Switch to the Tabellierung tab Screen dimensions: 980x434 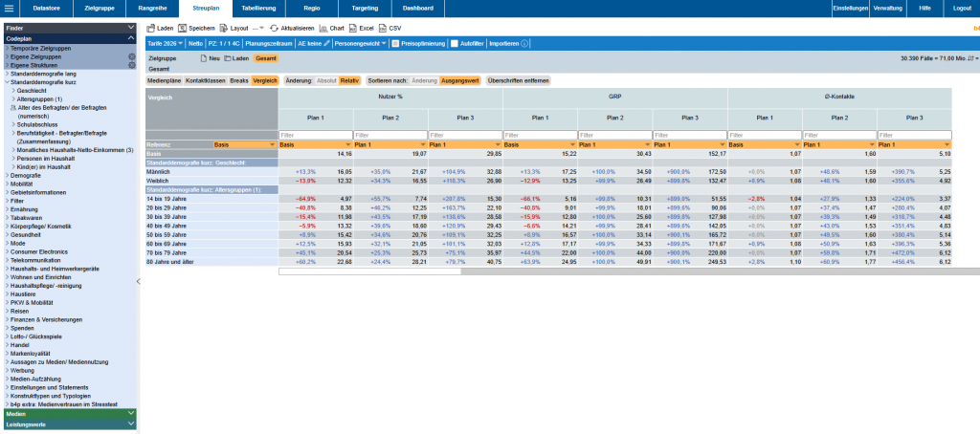pyautogui.click(x=252, y=8)
